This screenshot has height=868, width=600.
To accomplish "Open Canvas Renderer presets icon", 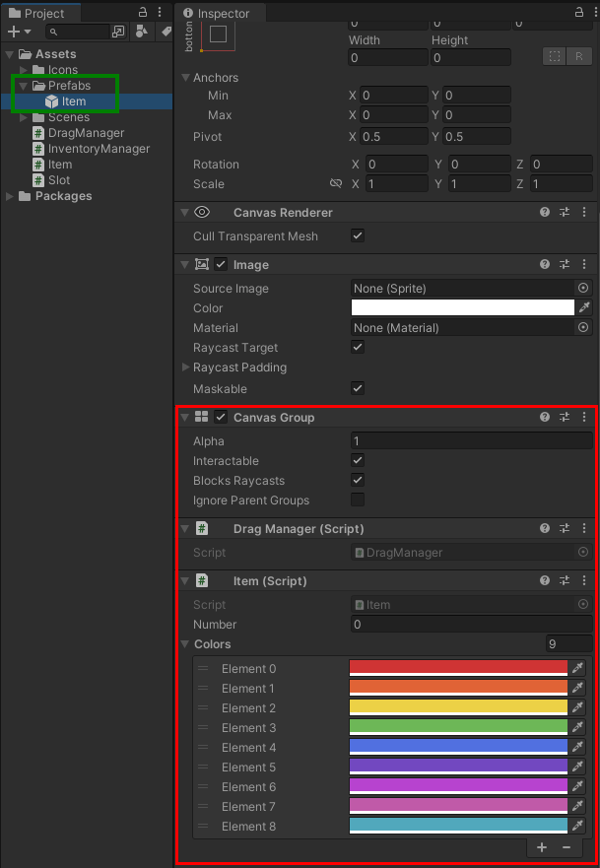I will click(x=565, y=212).
